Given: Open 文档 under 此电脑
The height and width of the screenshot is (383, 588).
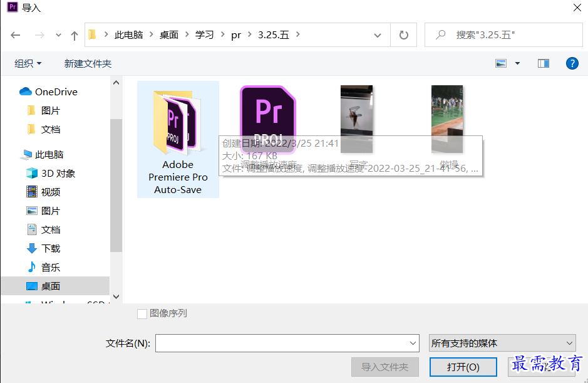Looking at the screenshot, I should point(51,229).
